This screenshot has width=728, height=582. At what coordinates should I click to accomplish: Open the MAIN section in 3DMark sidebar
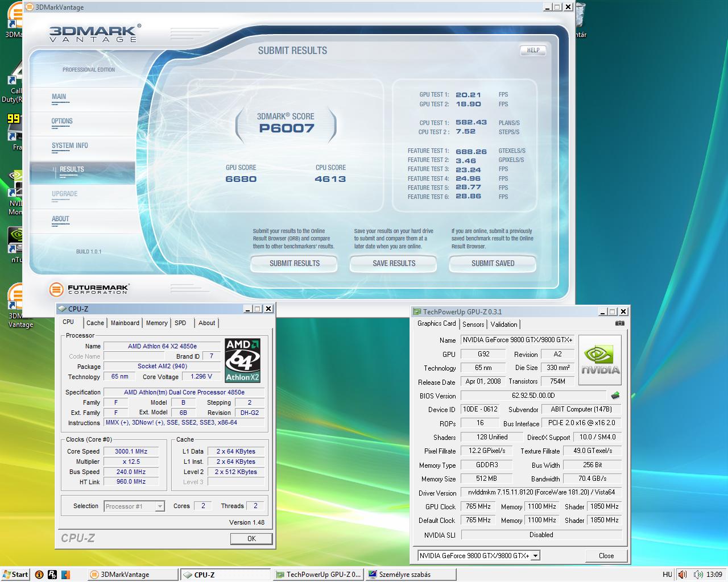[x=59, y=97]
